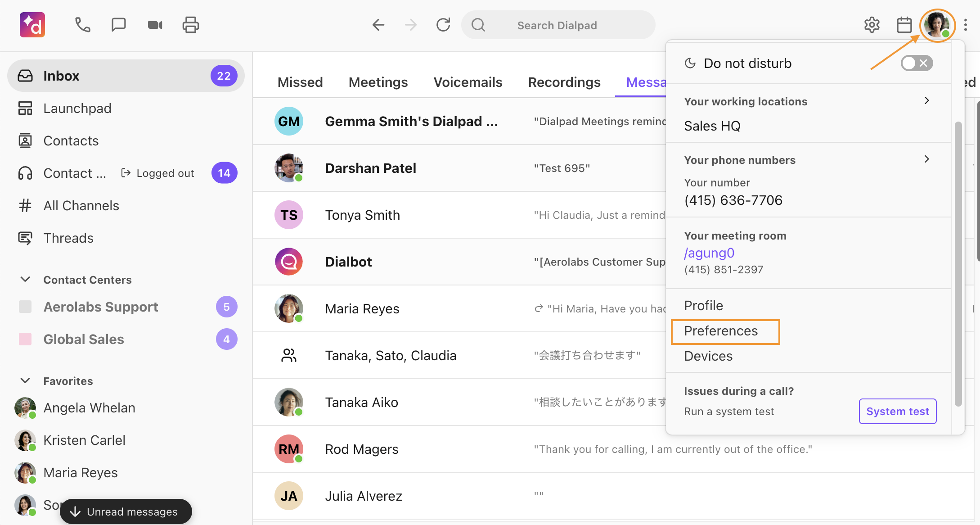Go to Contacts in sidebar
This screenshot has height=525, width=980.
[x=126, y=140]
